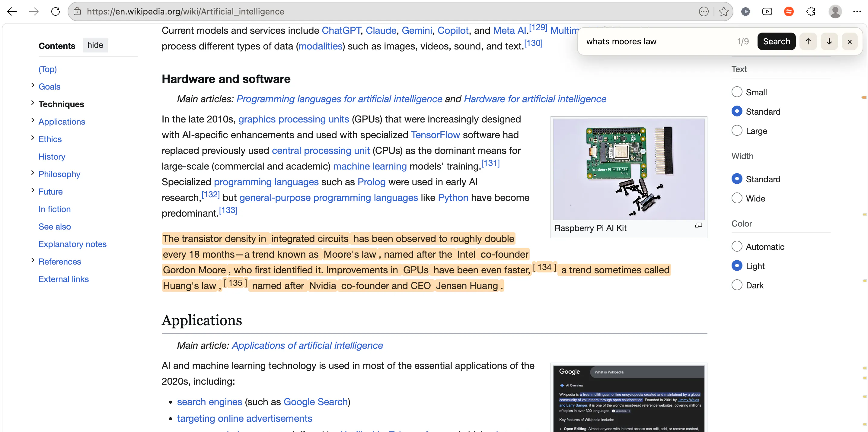Screen dimensions: 868x432
Task: Expand the Techniques section in contents
Action: click(x=33, y=103)
